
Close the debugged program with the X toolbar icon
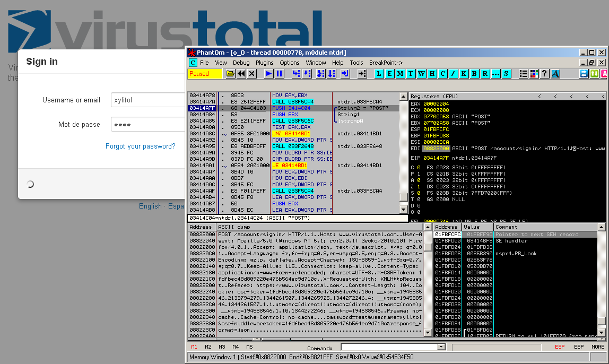(x=252, y=74)
